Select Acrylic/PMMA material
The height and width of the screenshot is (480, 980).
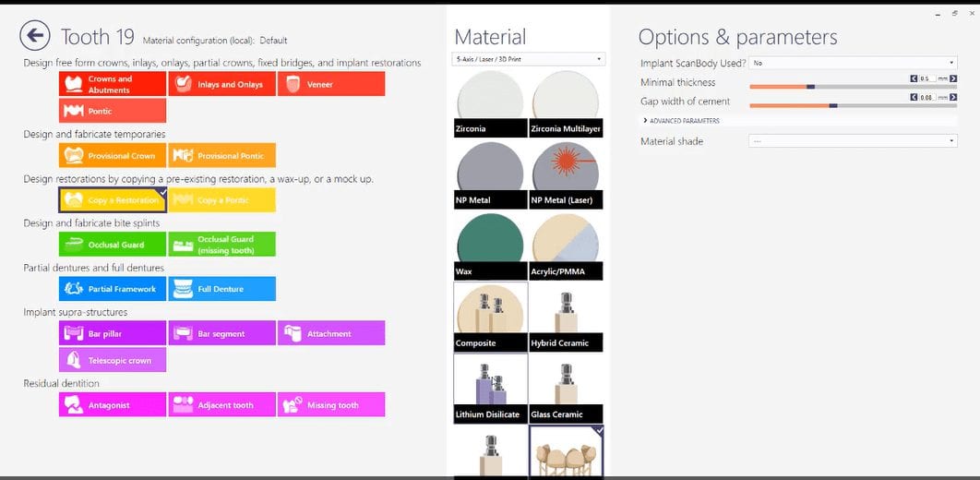point(566,246)
